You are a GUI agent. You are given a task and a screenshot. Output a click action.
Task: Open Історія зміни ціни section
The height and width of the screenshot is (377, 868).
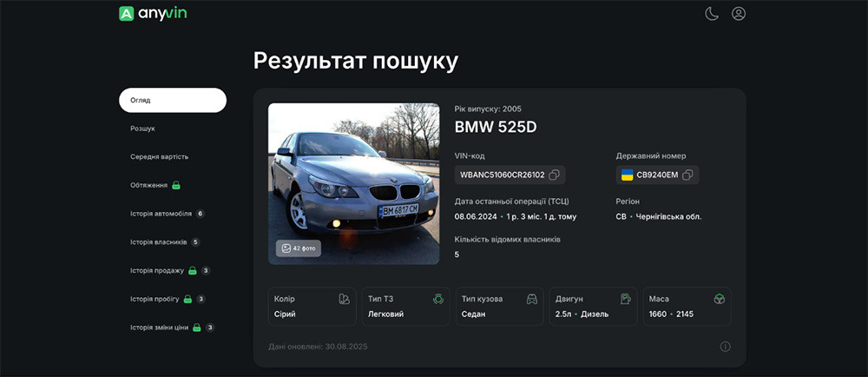160,327
